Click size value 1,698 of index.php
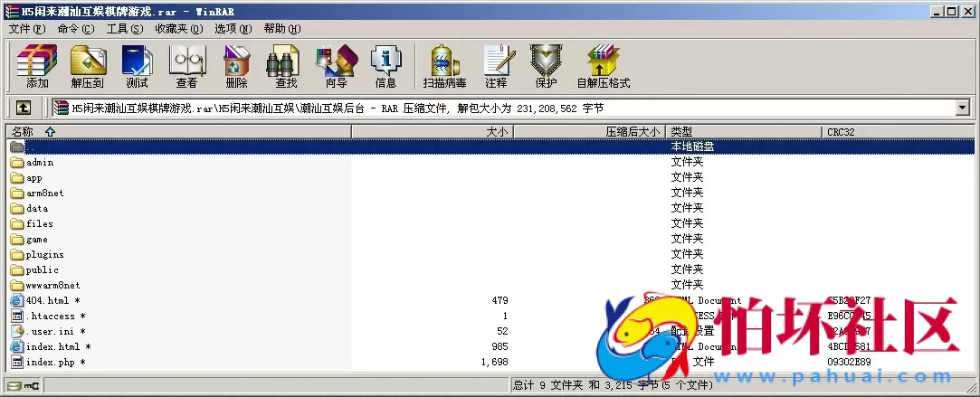 [495, 362]
